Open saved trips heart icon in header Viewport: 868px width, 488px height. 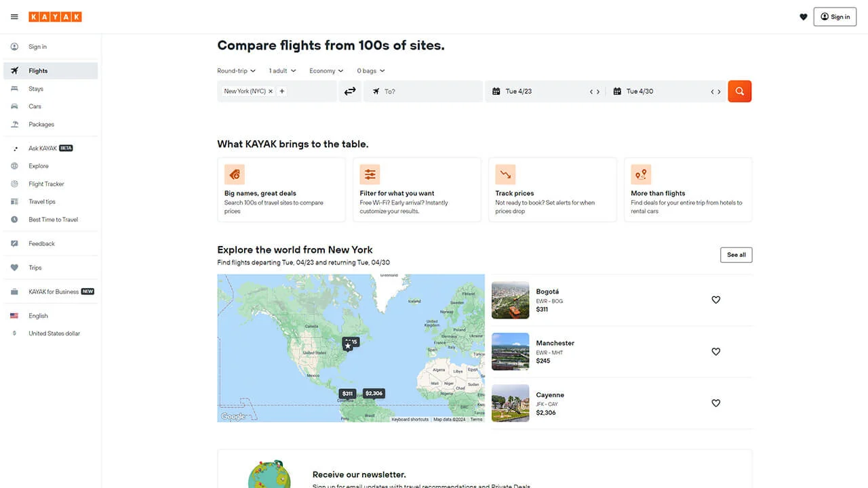point(804,17)
